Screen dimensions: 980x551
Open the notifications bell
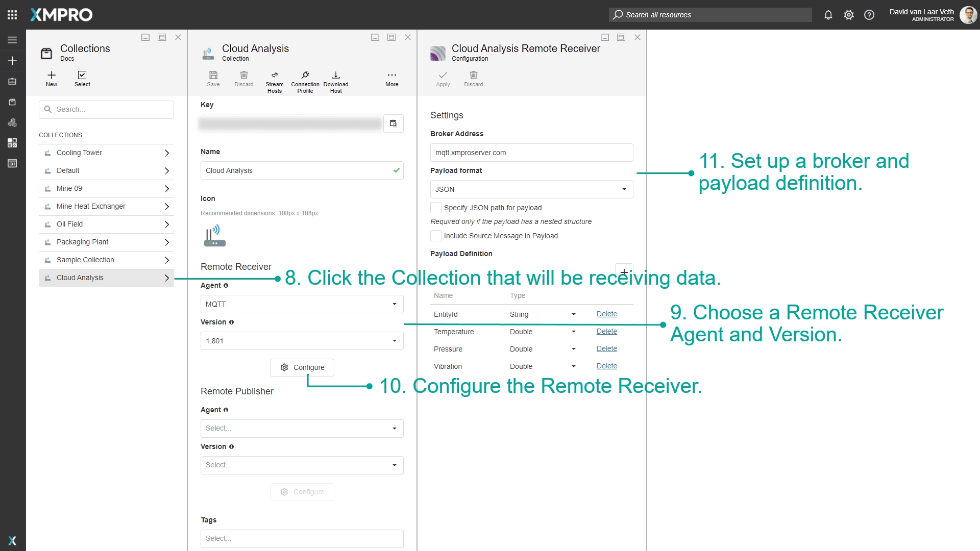tap(828, 15)
